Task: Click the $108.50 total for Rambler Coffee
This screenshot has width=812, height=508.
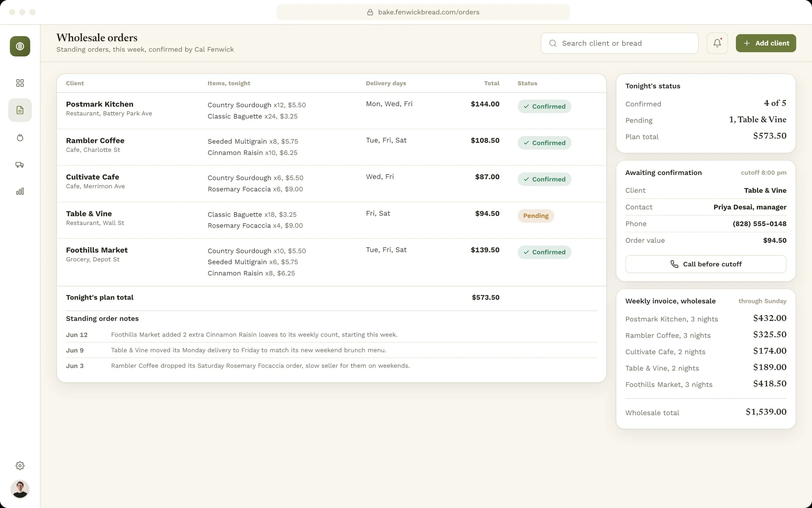Action: (485, 140)
